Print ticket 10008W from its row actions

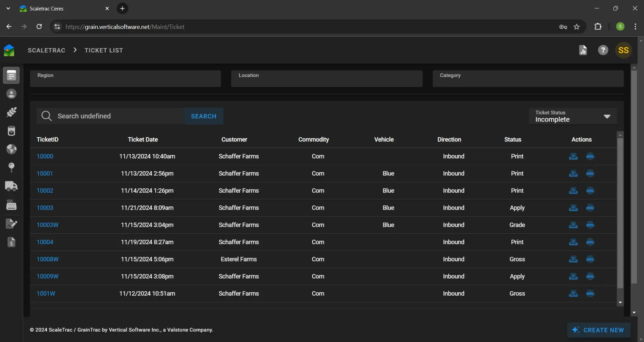[x=591, y=259]
